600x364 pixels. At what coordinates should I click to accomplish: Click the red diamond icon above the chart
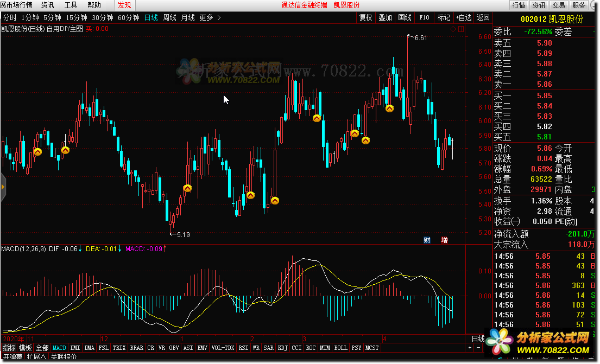click(x=453, y=29)
